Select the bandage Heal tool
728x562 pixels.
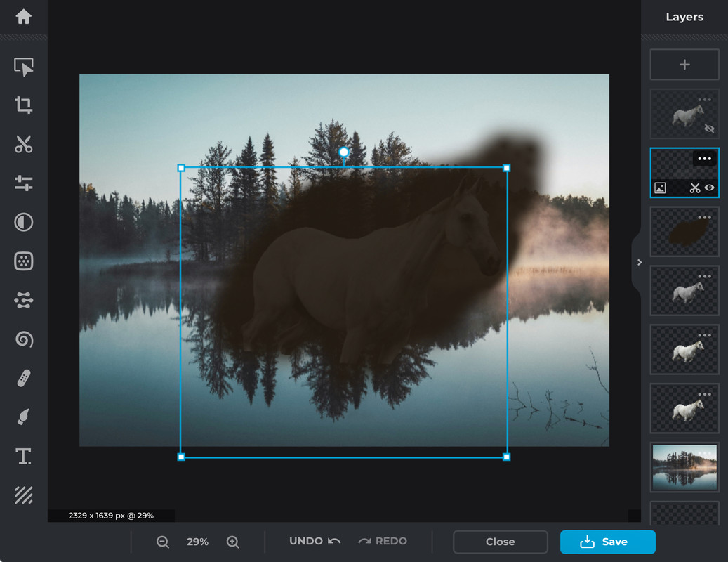(23, 378)
